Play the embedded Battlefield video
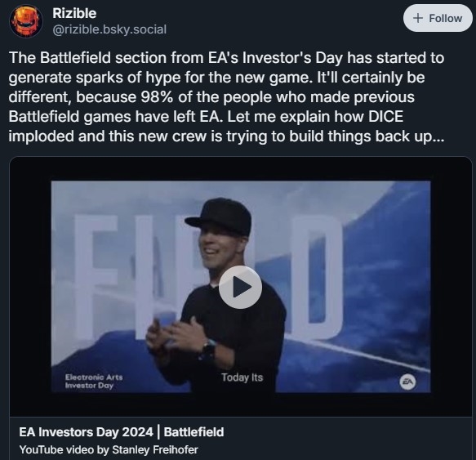Viewport: 476px width, 460px height. click(240, 287)
